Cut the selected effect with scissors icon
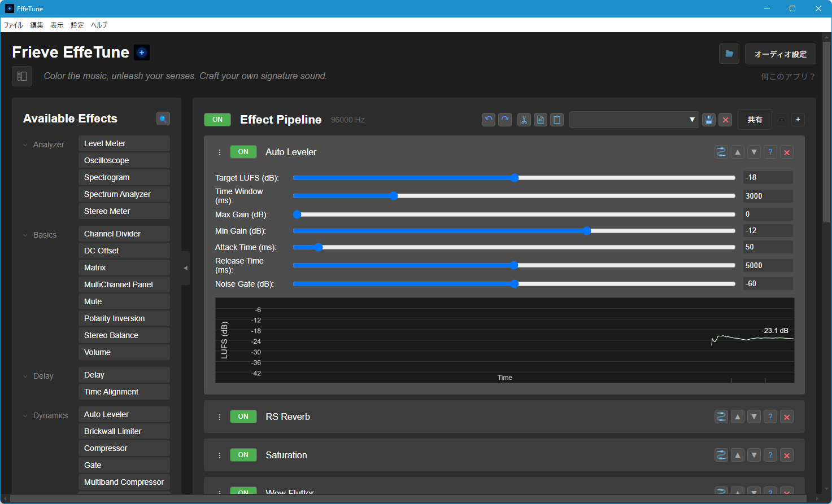The height and width of the screenshot is (504, 832). click(x=524, y=120)
